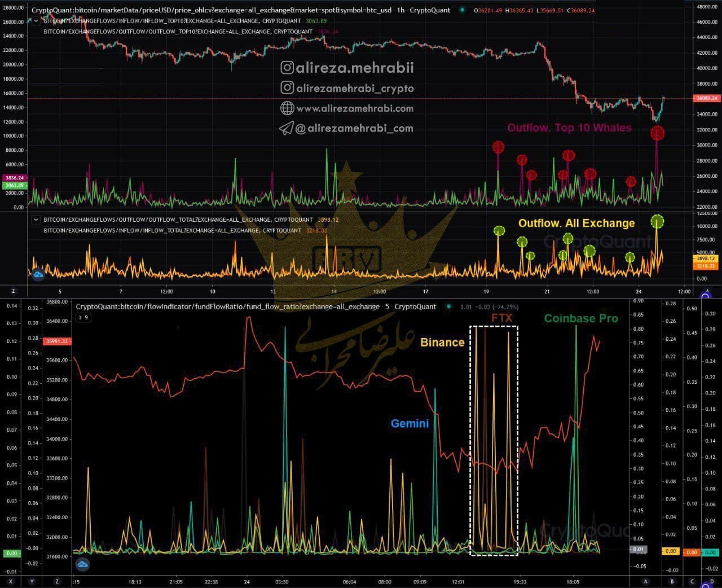Click the teal 0.00 label on scale D
The image size is (722, 588).
click(x=710, y=552)
